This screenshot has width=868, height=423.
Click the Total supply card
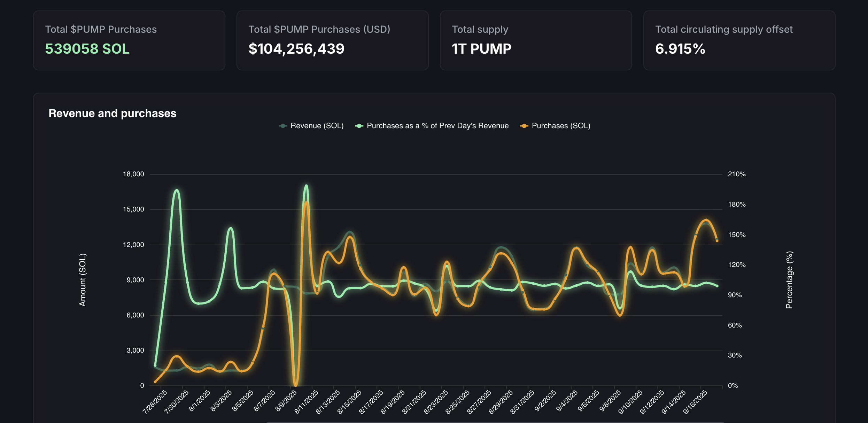pyautogui.click(x=536, y=40)
